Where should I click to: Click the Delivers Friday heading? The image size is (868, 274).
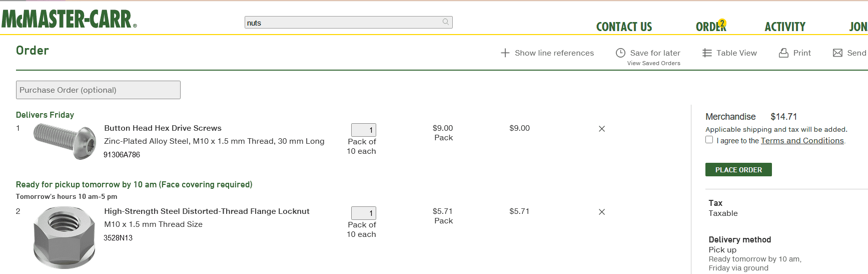(x=45, y=115)
